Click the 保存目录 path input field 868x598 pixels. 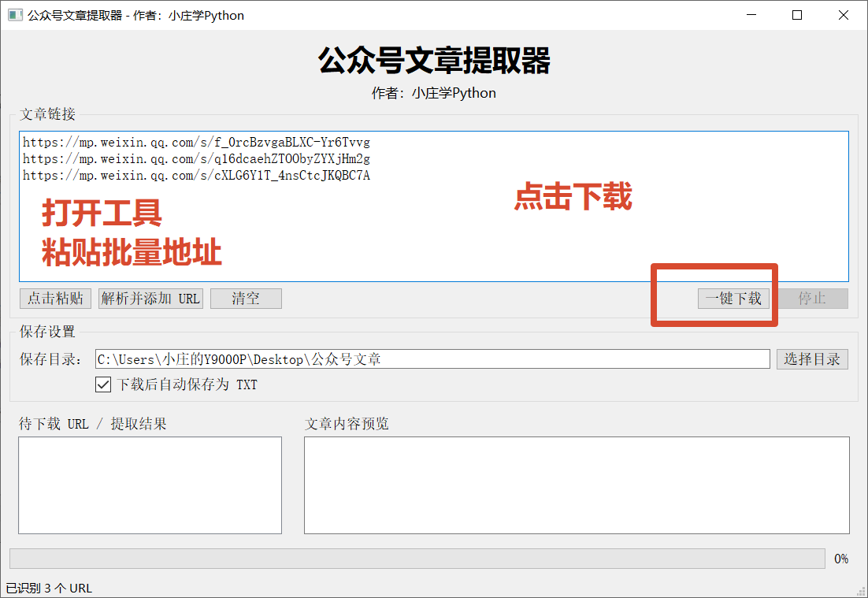[432, 358]
